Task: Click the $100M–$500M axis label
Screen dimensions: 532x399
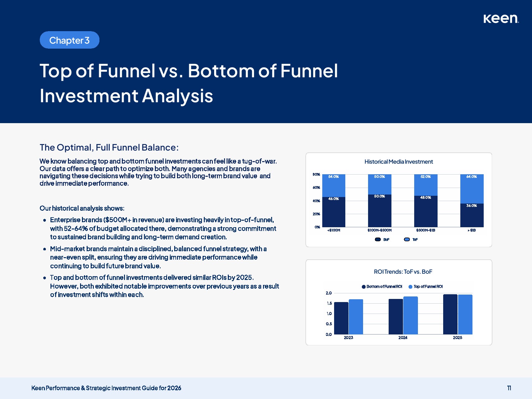Action: [x=379, y=230]
